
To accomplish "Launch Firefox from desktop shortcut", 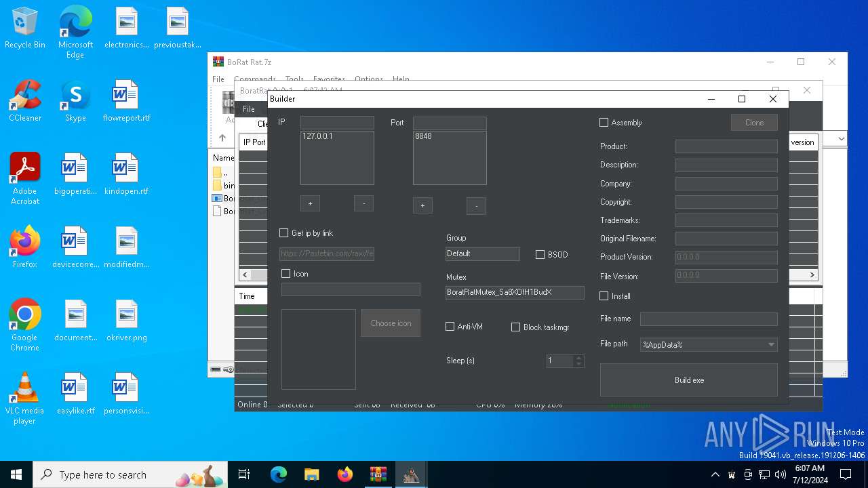I will [x=25, y=247].
